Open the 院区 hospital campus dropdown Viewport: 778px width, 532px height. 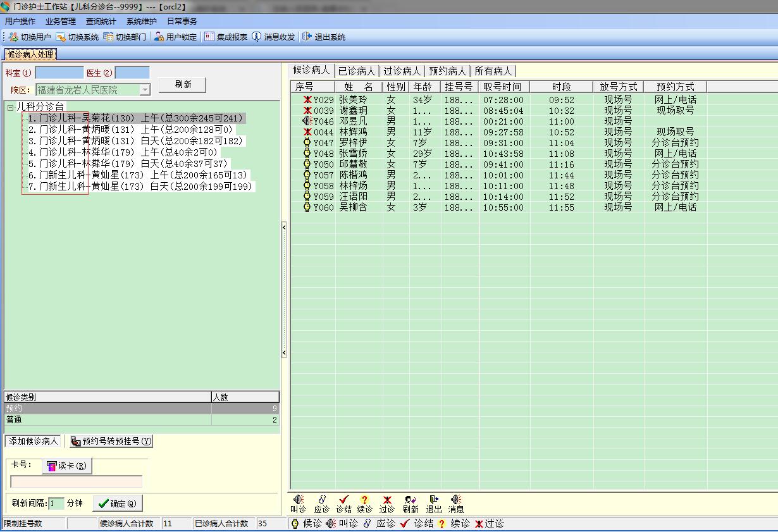point(145,90)
